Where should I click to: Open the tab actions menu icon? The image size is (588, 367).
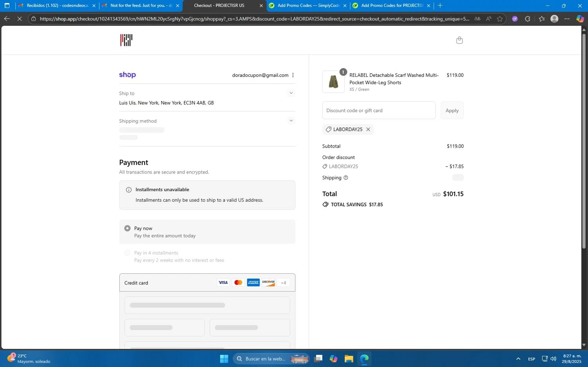click(7, 5)
